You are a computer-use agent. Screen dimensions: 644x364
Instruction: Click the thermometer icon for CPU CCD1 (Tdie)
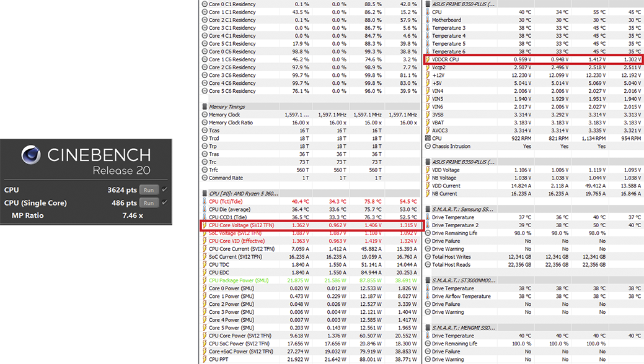point(205,217)
